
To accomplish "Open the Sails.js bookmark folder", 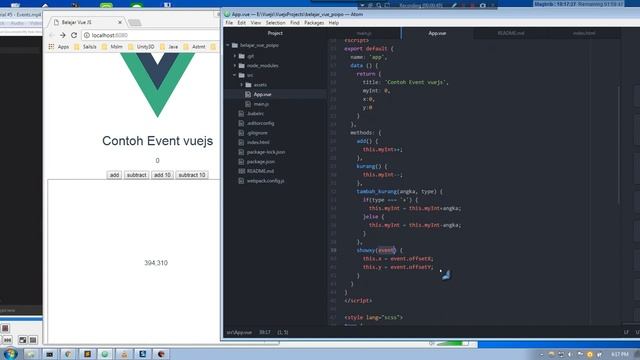I will click(85, 47).
